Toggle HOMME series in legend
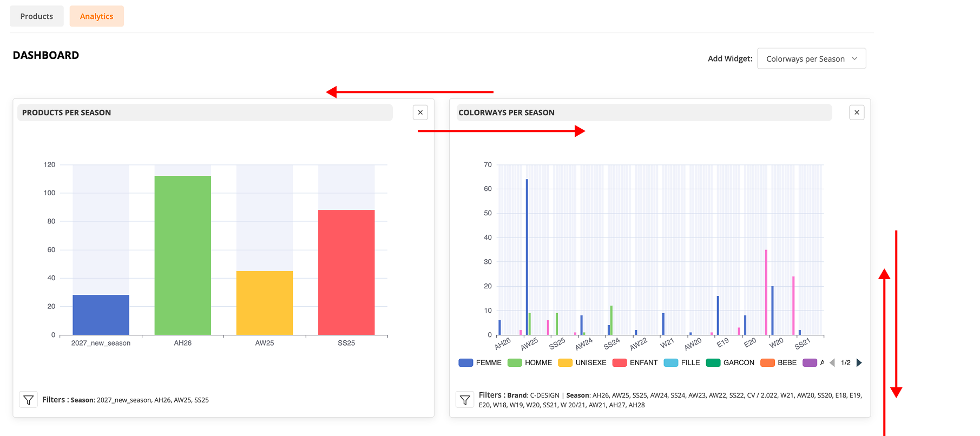The height and width of the screenshot is (436, 980). [x=530, y=363]
